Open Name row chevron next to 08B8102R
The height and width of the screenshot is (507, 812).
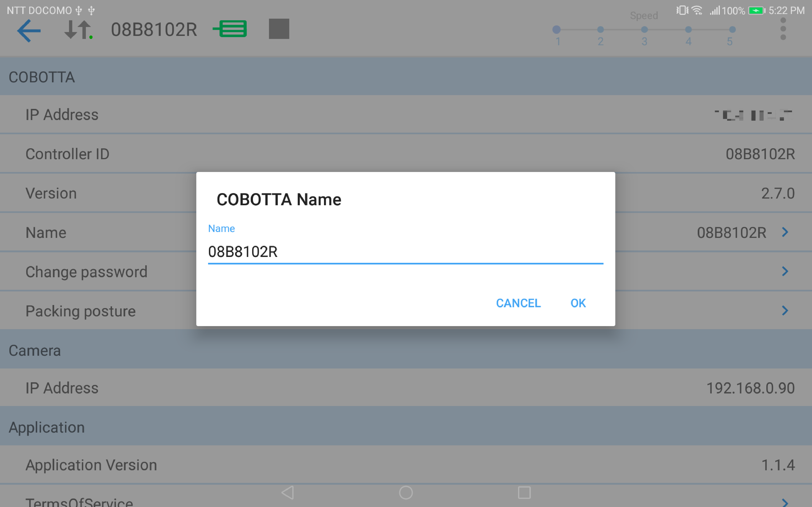tap(785, 232)
